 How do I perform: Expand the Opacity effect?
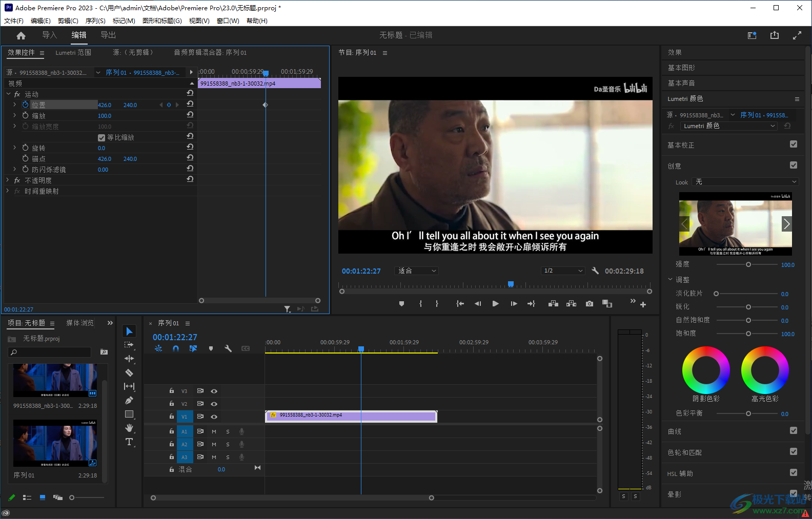[x=8, y=180]
